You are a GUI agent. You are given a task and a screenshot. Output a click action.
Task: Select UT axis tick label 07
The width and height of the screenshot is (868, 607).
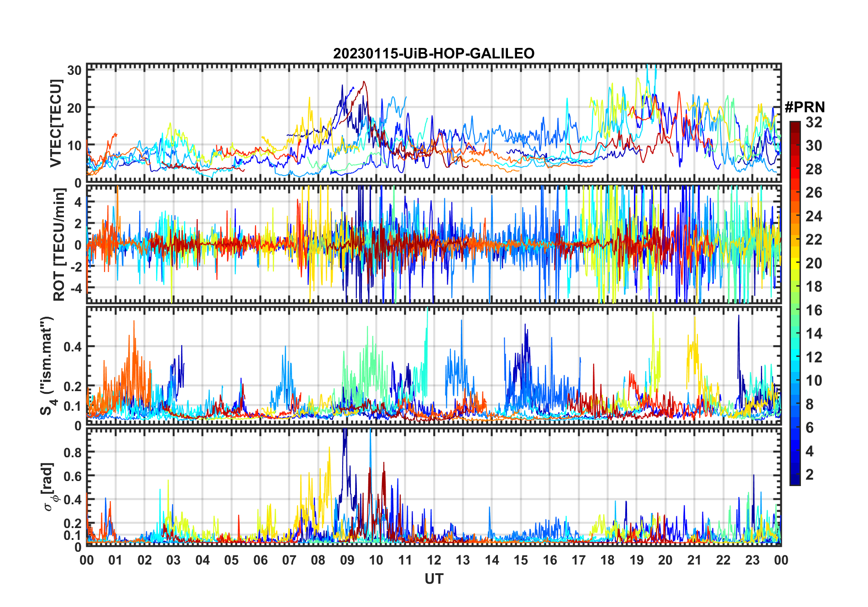pos(289,560)
